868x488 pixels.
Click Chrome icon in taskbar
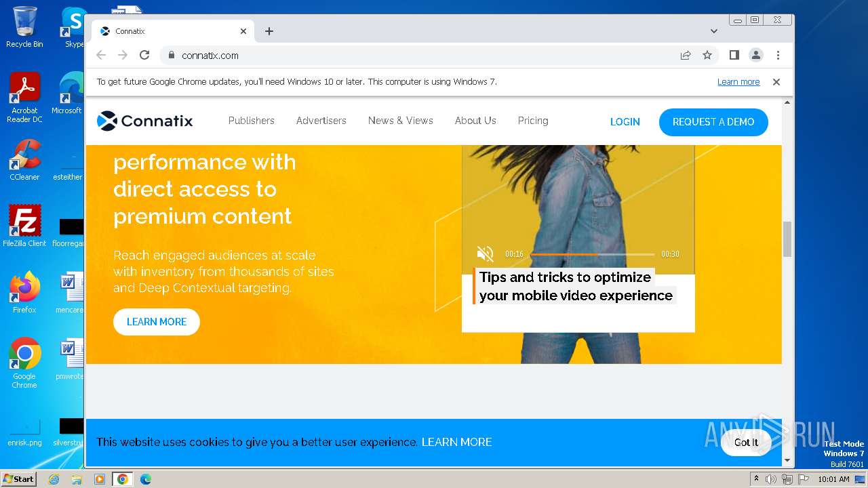(x=123, y=479)
